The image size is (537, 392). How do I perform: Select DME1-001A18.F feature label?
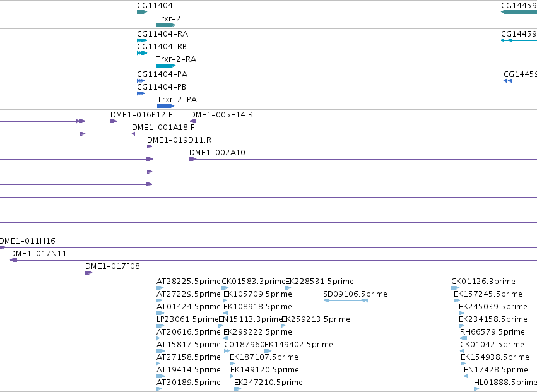click(163, 128)
